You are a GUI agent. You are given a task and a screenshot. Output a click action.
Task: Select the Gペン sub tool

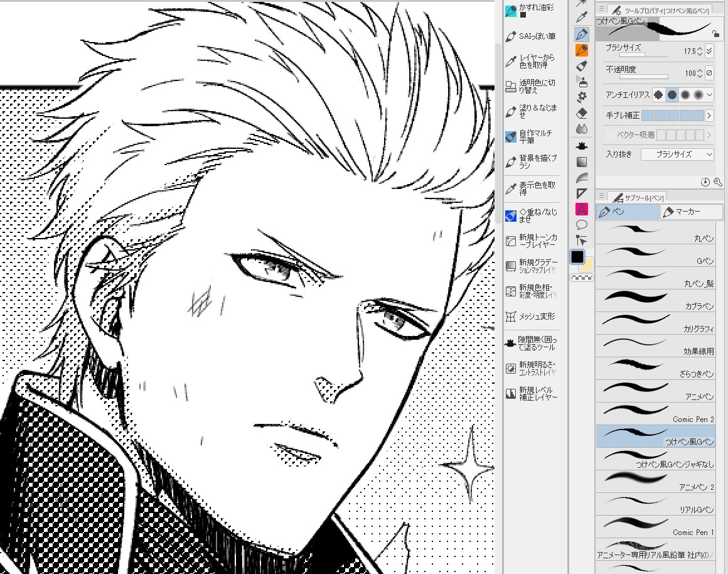tap(656, 255)
